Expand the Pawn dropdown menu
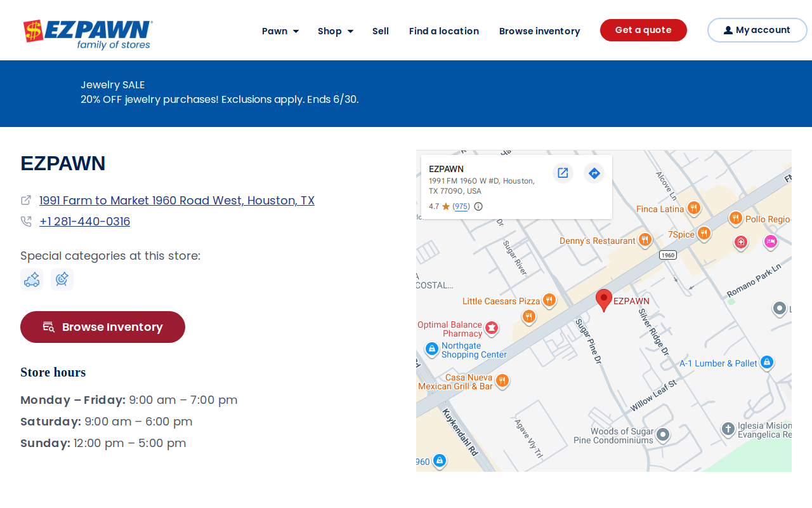This screenshot has height=508, width=812. click(280, 31)
